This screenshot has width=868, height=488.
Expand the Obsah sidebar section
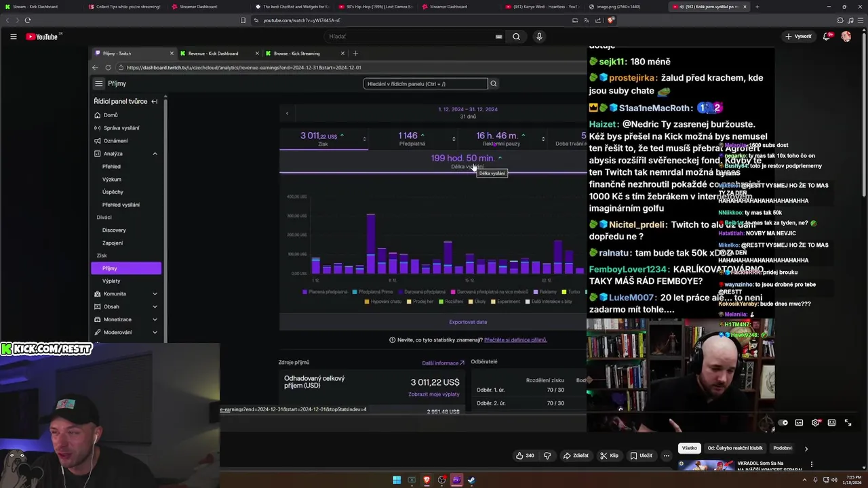click(x=155, y=306)
